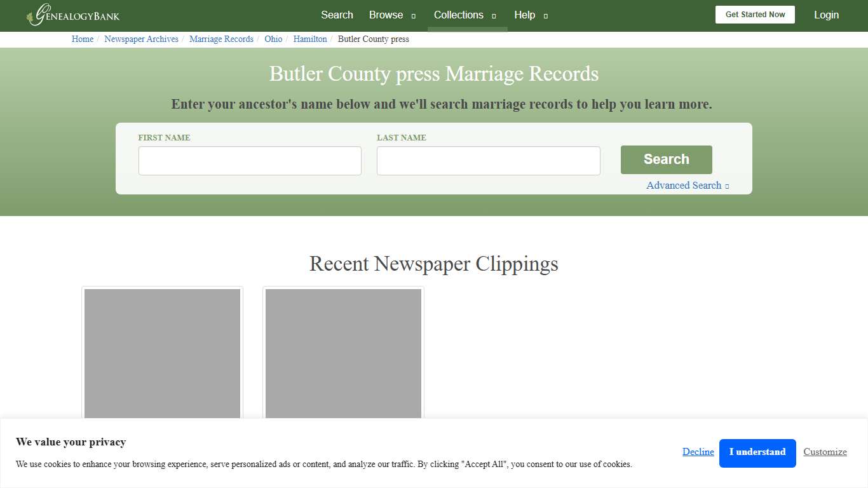Click inside the First Name field

pyautogui.click(x=249, y=160)
